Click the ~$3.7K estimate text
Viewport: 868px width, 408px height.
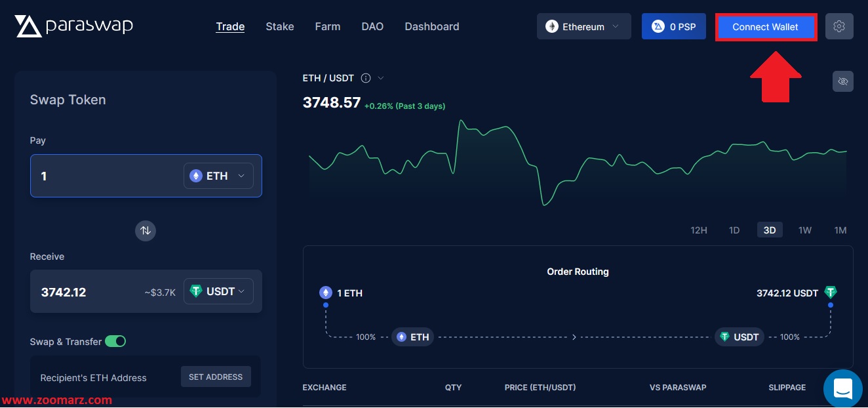tap(160, 293)
